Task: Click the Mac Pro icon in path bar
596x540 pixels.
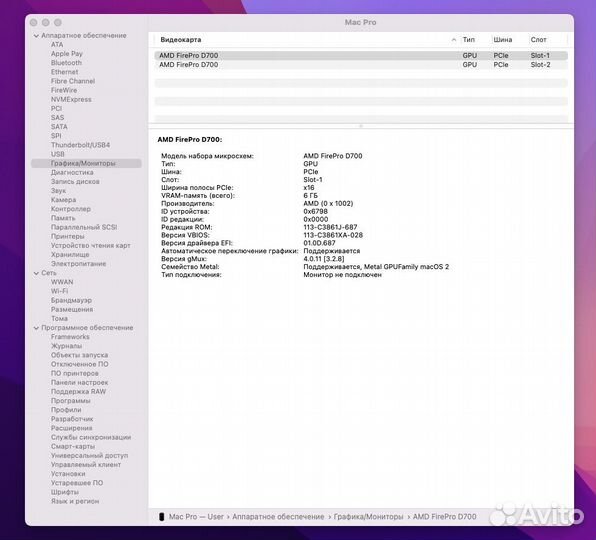Action: tap(162, 517)
